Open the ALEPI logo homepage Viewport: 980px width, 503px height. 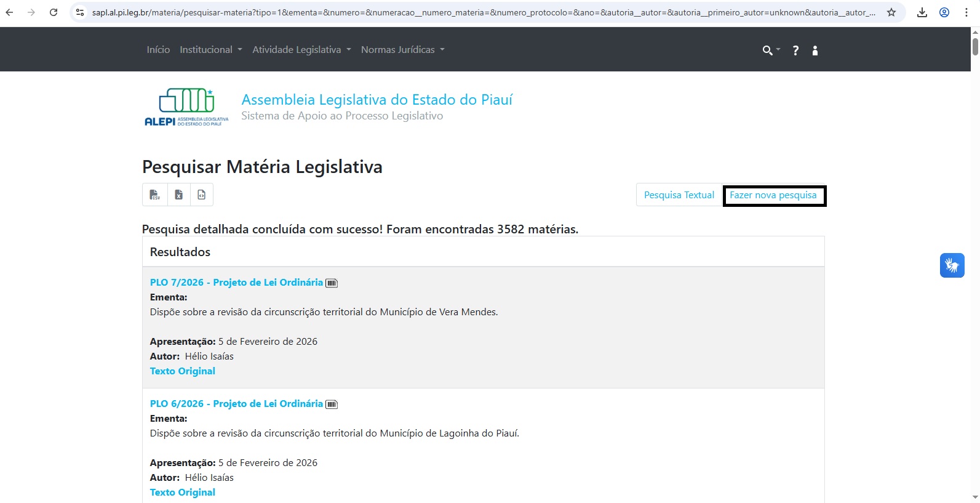pyautogui.click(x=186, y=108)
